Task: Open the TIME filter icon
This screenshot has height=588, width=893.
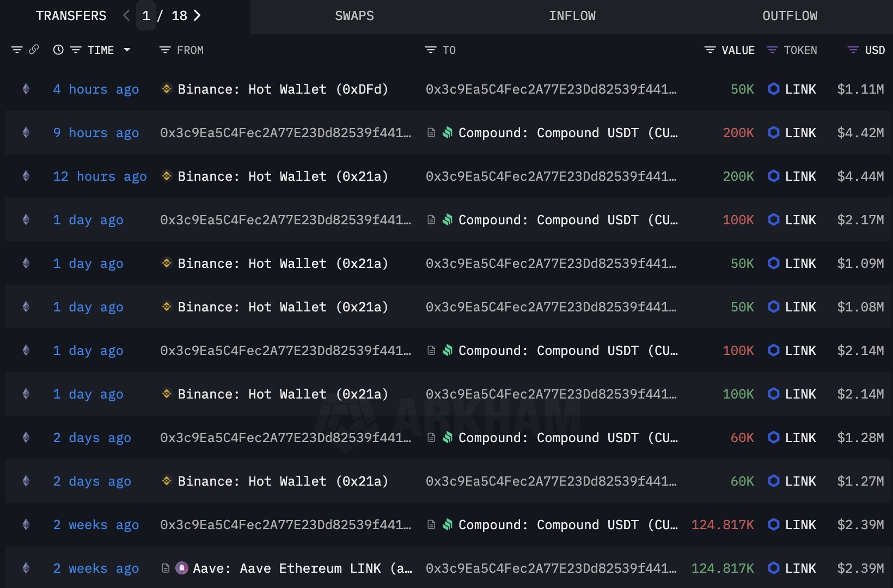Action: [76, 50]
